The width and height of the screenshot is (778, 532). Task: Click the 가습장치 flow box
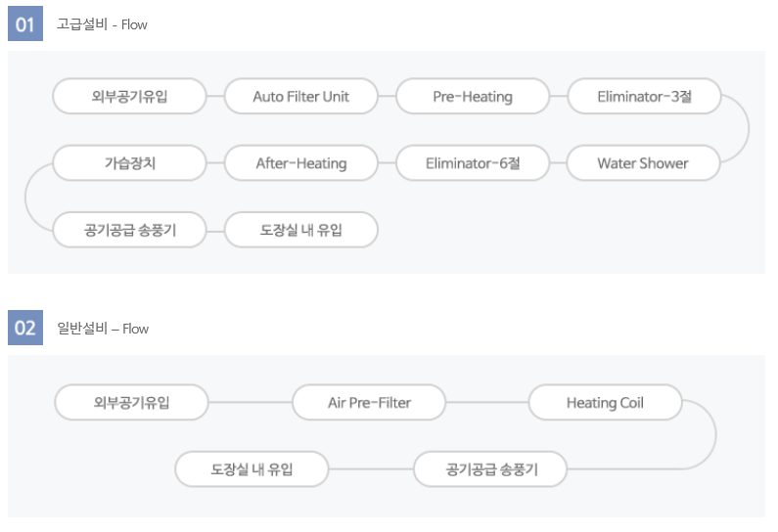pos(129,163)
